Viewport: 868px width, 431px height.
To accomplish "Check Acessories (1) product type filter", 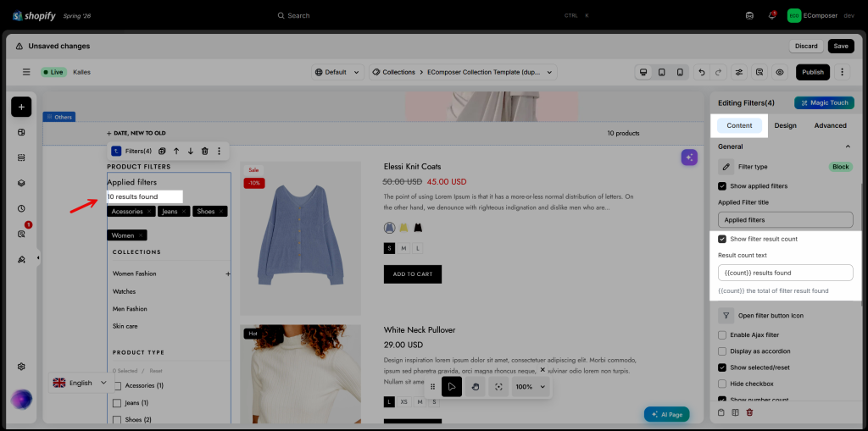I will tap(117, 385).
